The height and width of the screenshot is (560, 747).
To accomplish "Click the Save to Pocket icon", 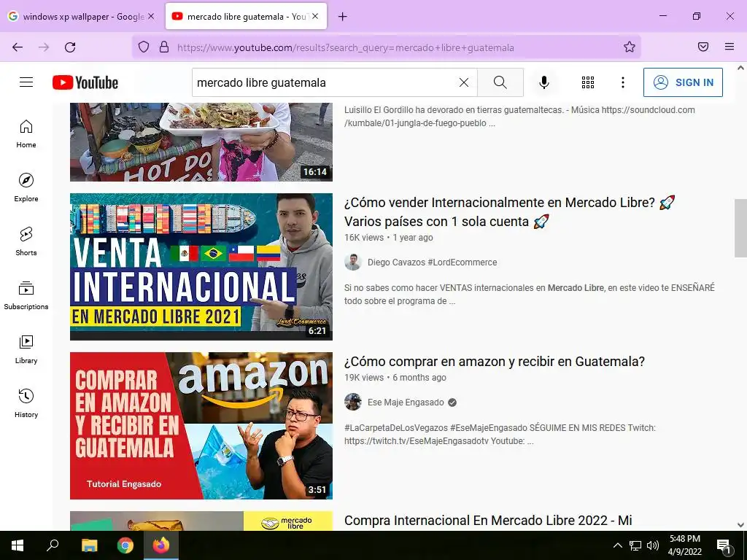I will point(703,47).
